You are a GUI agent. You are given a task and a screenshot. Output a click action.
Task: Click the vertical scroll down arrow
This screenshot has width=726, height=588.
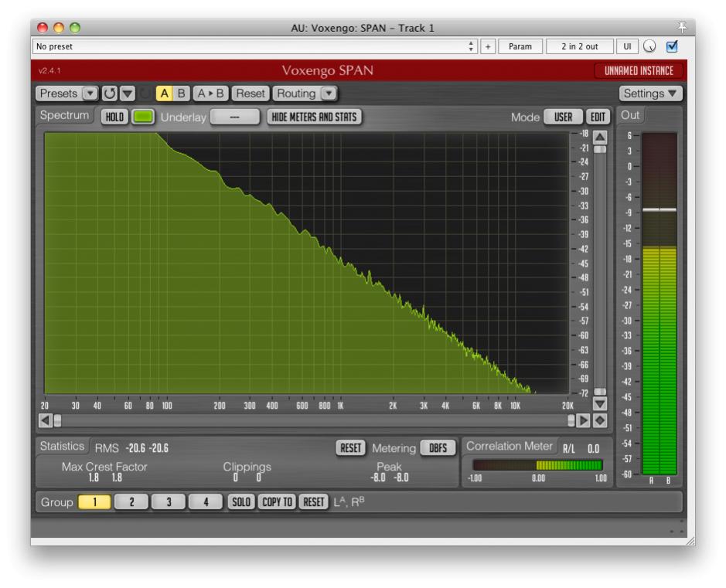click(600, 404)
